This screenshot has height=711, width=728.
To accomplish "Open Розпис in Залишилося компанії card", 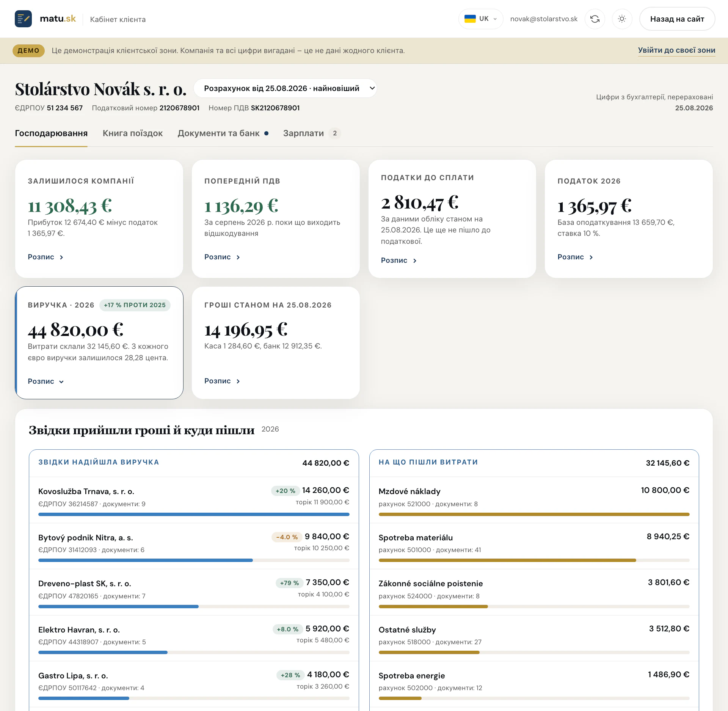I will (45, 257).
